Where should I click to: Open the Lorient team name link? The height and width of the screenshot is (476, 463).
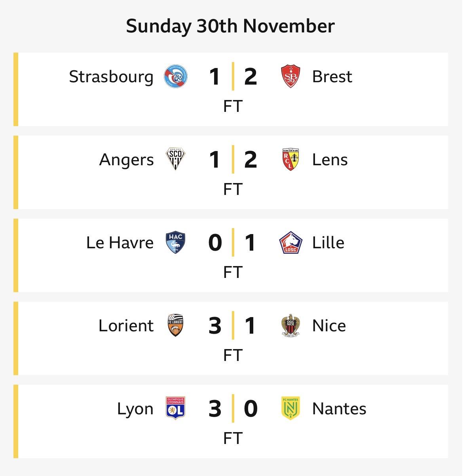[126, 326]
